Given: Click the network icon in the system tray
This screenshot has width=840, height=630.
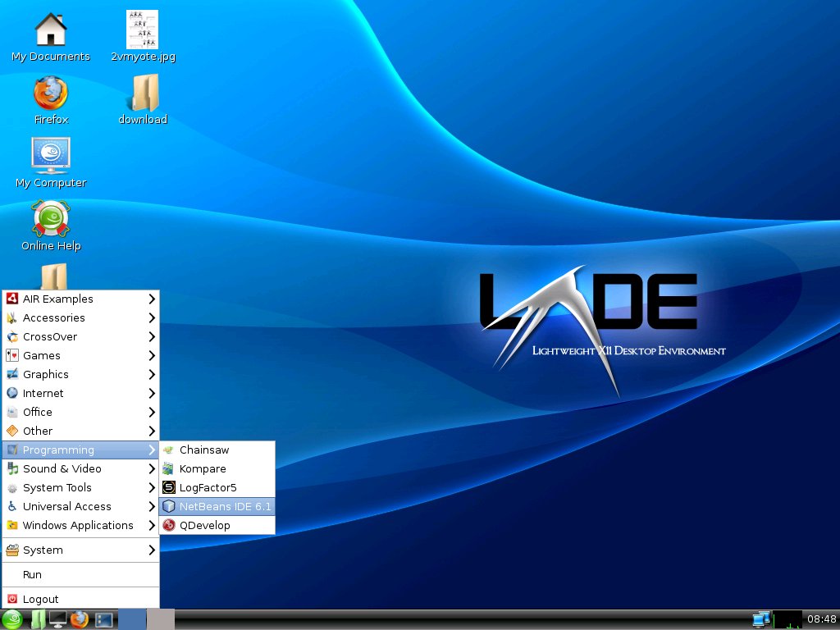Looking at the screenshot, I should (x=761, y=621).
